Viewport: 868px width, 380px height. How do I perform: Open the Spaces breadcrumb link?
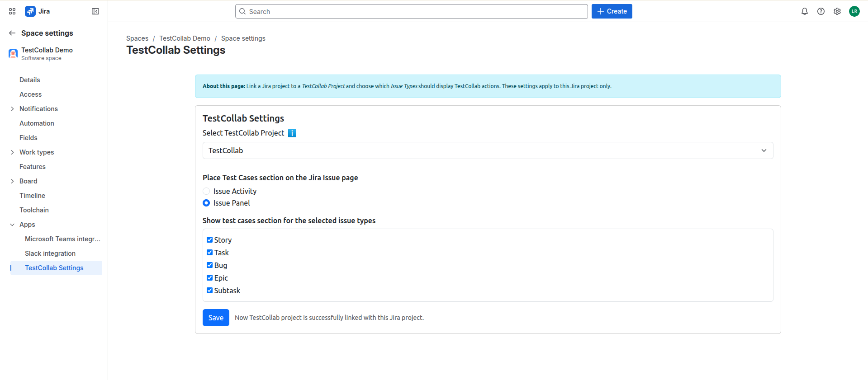pyautogui.click(x=137, y=38)
